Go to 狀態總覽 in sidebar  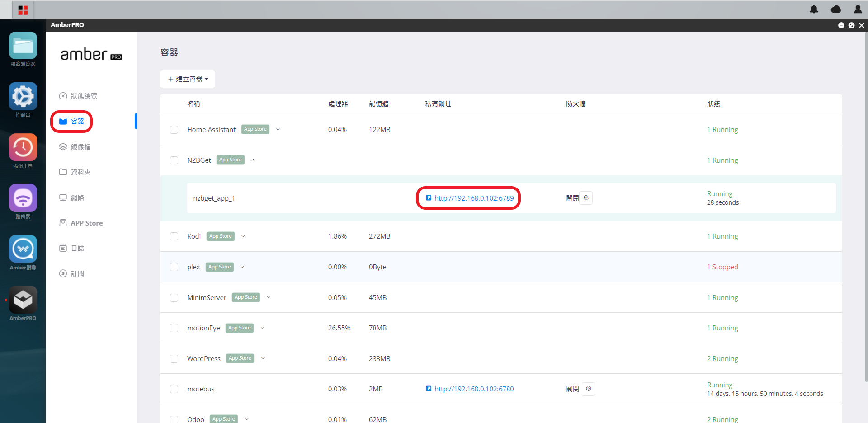coord(78,96)
